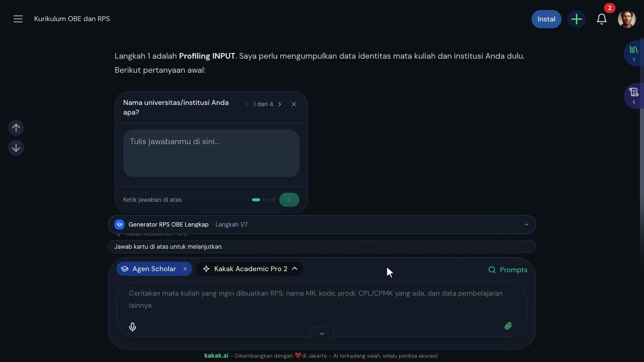Open the scroll notes panel on right edge
This screenshot has width=644, height=362.
pyautogui.click(x=634, y=96)
